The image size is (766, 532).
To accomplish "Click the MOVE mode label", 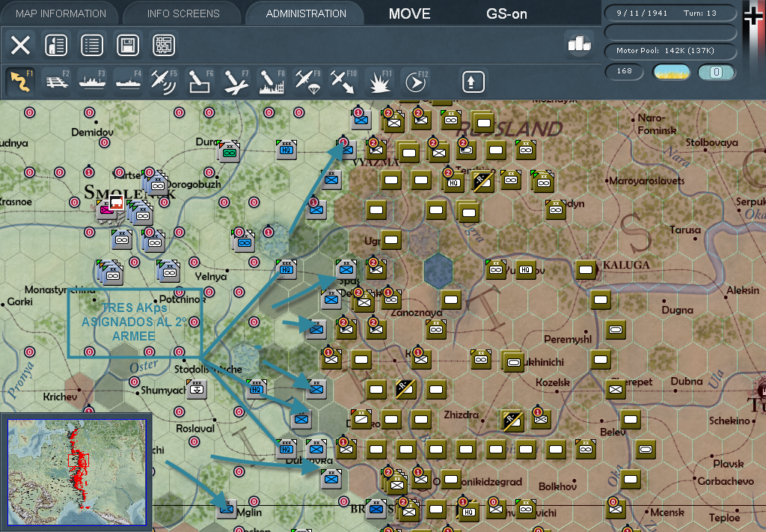I will click(x=409, y=13).
